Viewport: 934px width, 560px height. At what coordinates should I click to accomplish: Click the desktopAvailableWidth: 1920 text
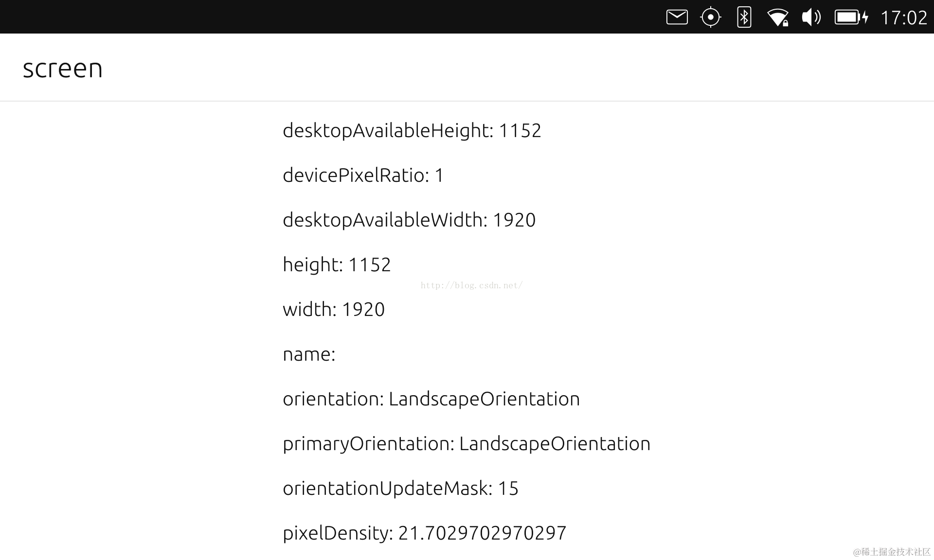coord(409,220)
